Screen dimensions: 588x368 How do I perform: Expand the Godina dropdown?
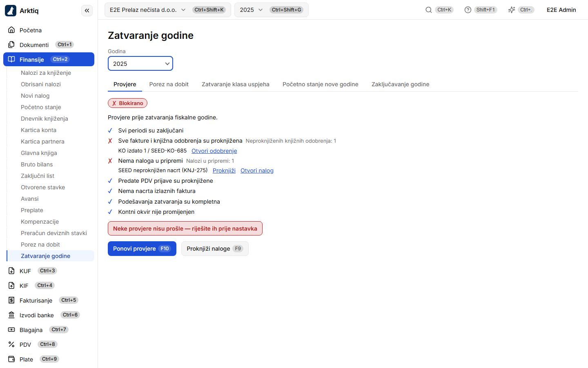point(140,63)
